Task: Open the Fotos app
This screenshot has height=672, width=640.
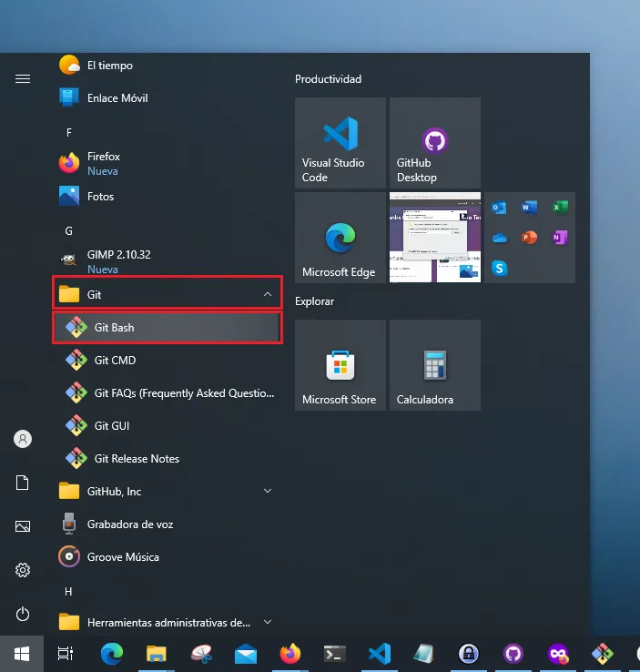Action: (x=168, y=197)
